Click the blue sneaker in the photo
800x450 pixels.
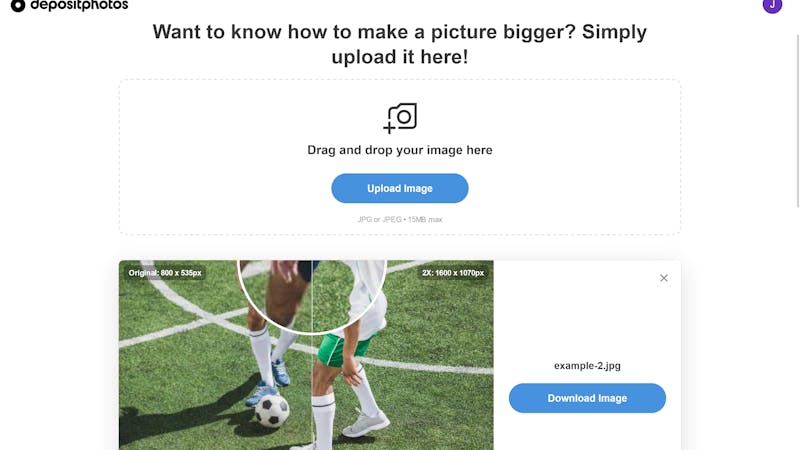tap(280, 371)
